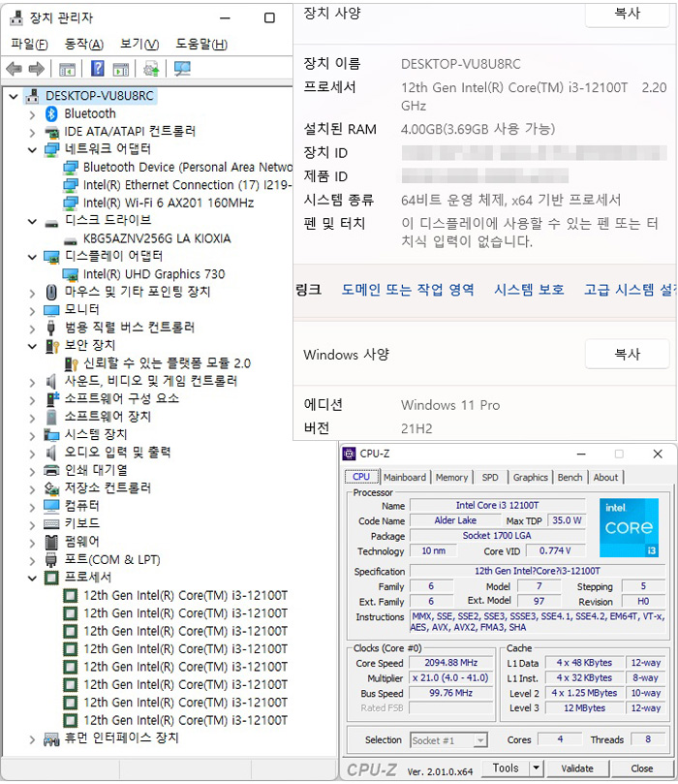This screenshot has height=784, width=678.
Task: Click the Back arrow in Device Manager toolbar
Action: click(14, 68)
